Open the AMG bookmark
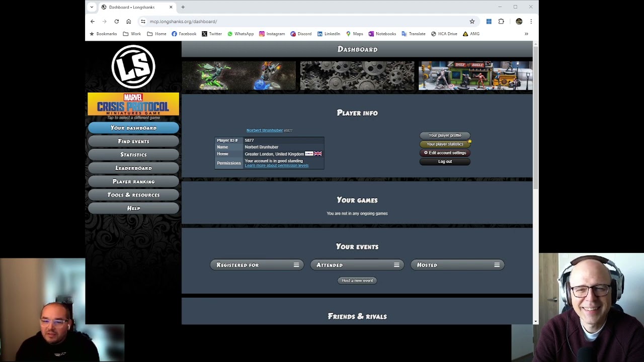Viewport: 644px width, 362px height. tap(471, 34)
